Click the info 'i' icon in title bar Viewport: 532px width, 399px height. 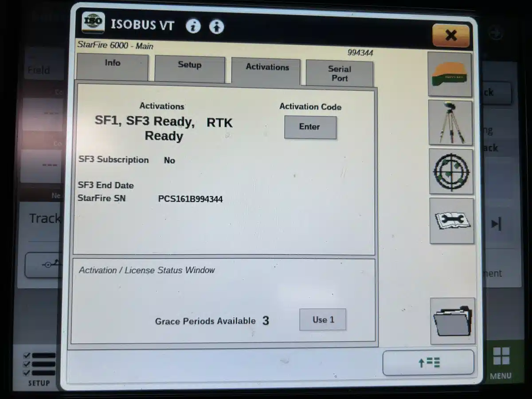193,26
